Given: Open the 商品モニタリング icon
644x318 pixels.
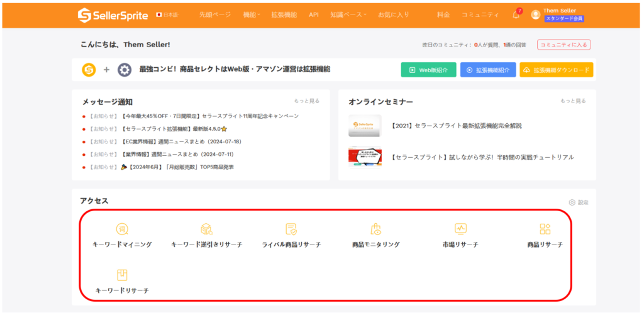Looking at the screenshot, I should [x=375, y=229].
